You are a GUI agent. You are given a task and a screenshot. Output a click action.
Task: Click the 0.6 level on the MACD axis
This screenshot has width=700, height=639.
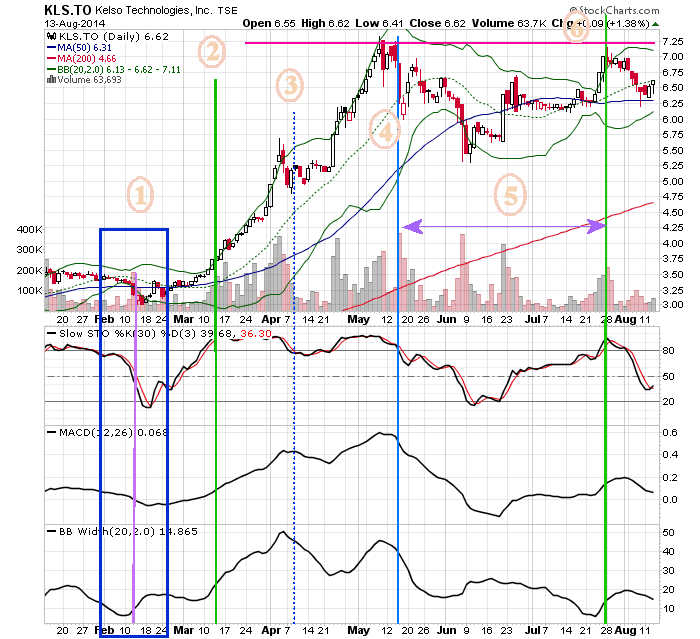(670, 433)
